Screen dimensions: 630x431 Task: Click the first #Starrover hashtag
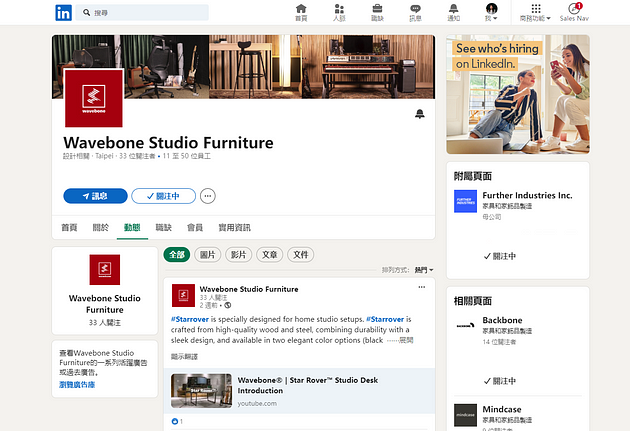[x=190, y=319]
